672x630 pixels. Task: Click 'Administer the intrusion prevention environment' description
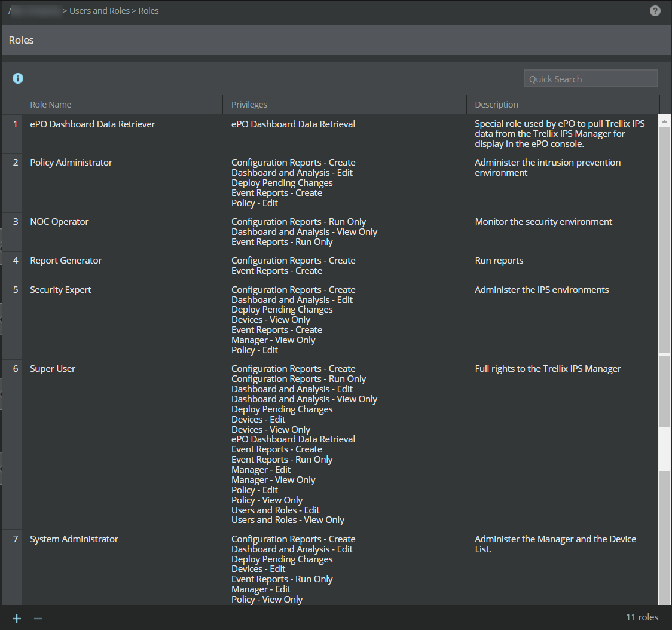coord(548,167)
